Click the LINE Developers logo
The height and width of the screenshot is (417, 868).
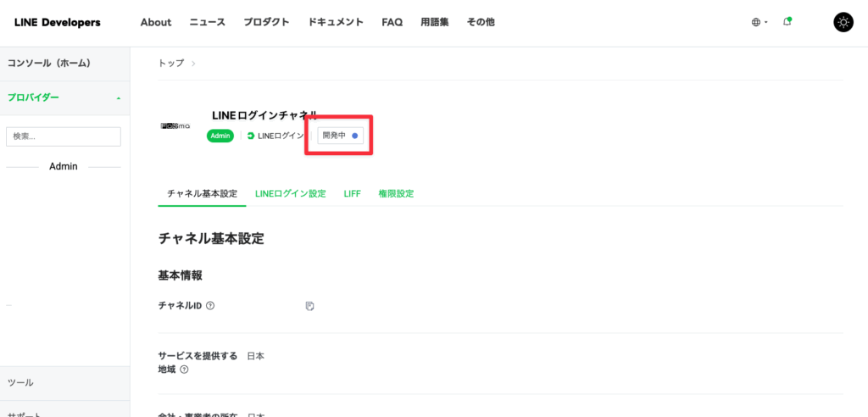click(57, 23)
